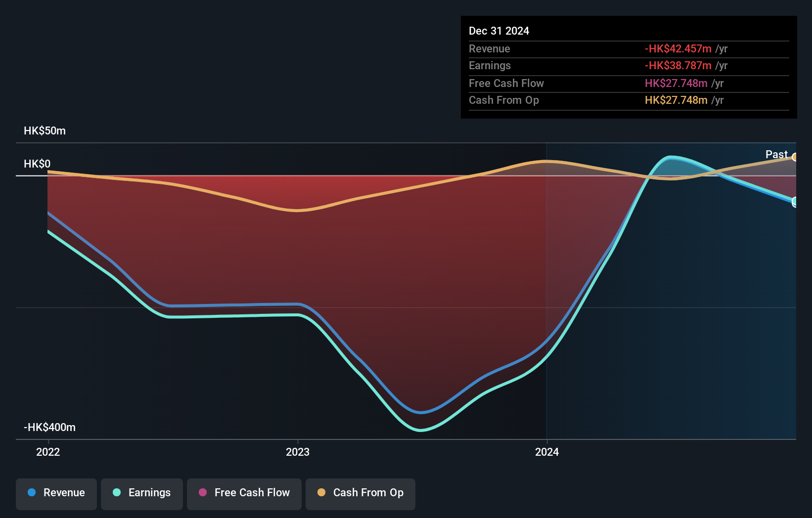Viewport: 812px width, 518px height.
Task: Toggle the Free Cash Flow legend button
Action: pyautogui.click(x=244, y=494)
